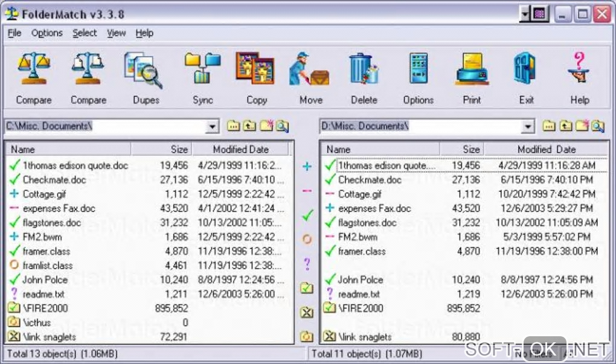The height and width of the screenshot is (364, 616).
Task: Sort the right panel by Name column
Action: [380, 149]
